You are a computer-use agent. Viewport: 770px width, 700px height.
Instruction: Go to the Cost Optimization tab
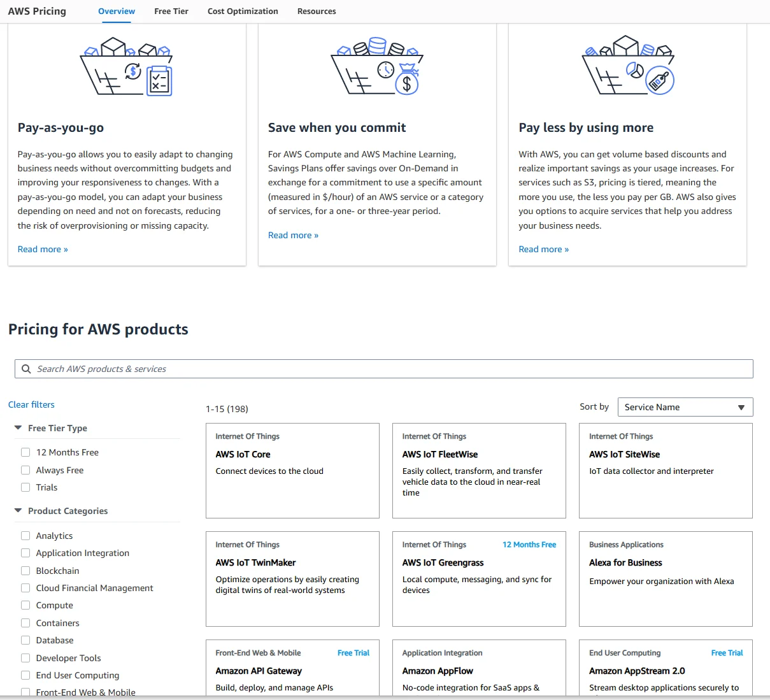[243, 11]
